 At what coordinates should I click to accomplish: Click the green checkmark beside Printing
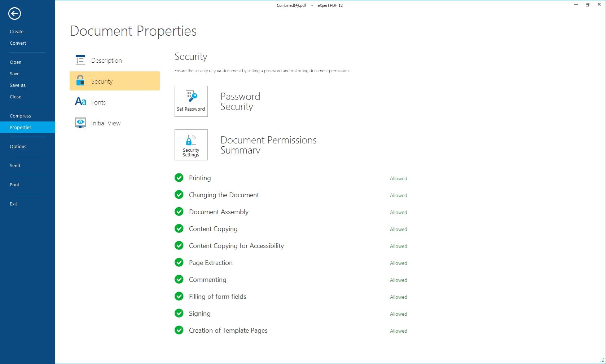[179, 178]
